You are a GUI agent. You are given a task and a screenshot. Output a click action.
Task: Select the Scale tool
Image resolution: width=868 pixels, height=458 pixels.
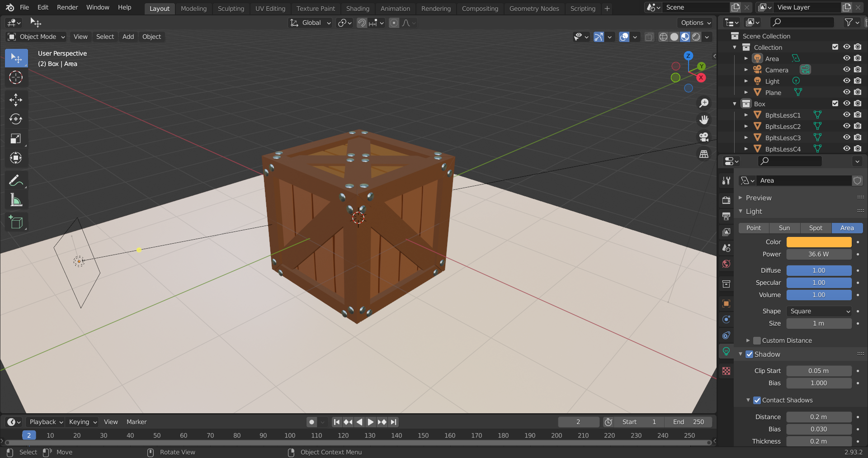click(16, 139)
